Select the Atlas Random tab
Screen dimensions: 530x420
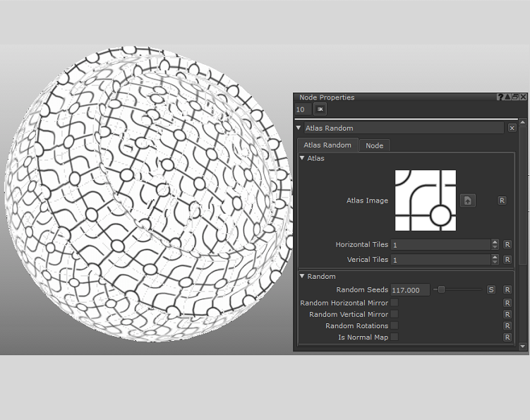tap(327, 145)
